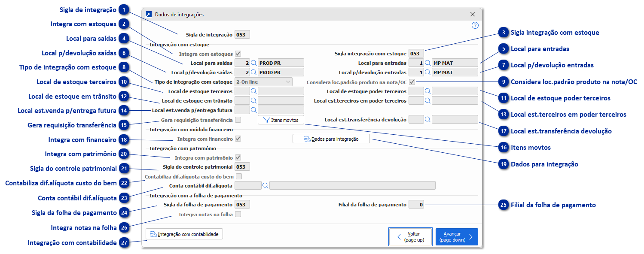Image resolution: width=644 pixels, height=254 pixels.
Task: Open Dados para integração
Action: [x=331, y=138]
